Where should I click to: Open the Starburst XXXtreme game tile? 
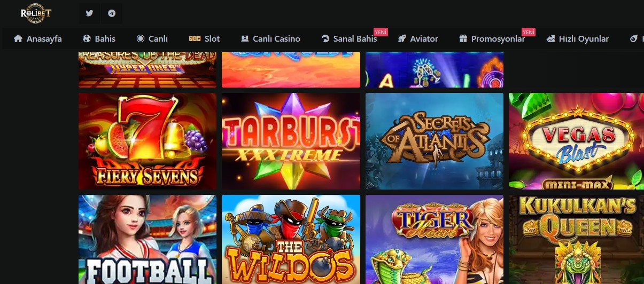[291, 141]
